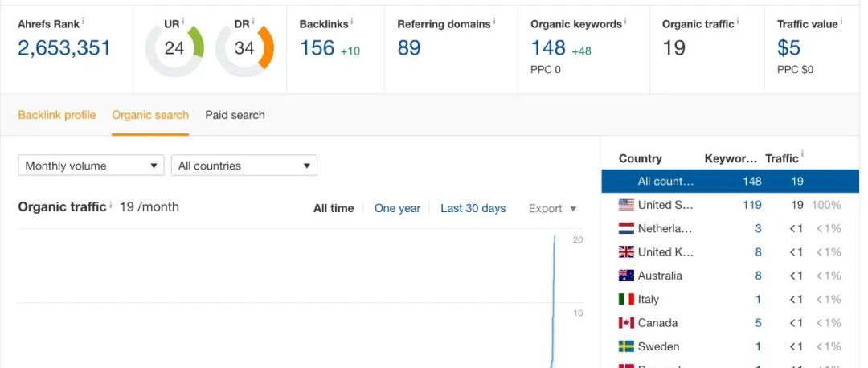Select the One year range
Image resolution: width=868 pixels, height=368 pixels.
tap(397, 209)
